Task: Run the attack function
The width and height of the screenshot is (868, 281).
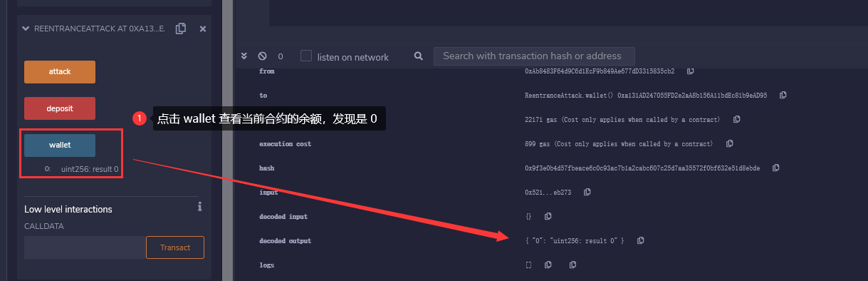Action: [60, 72]
